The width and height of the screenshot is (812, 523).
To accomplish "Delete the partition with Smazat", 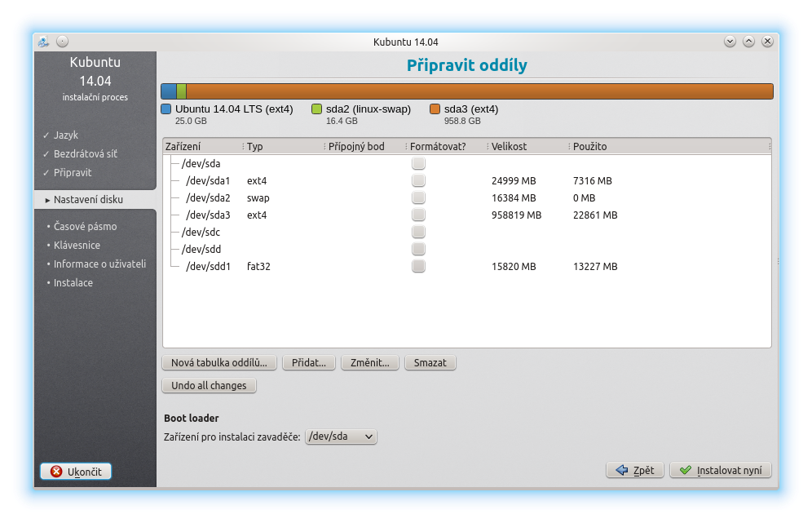I will 430,363.
